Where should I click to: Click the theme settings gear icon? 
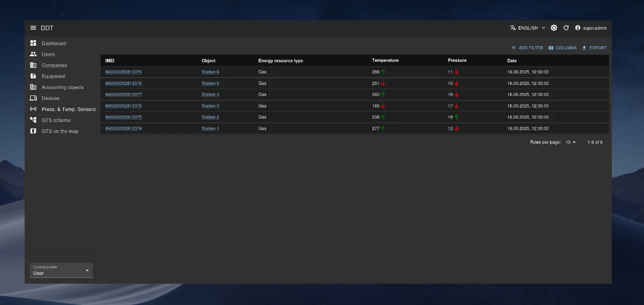[554, 28]
